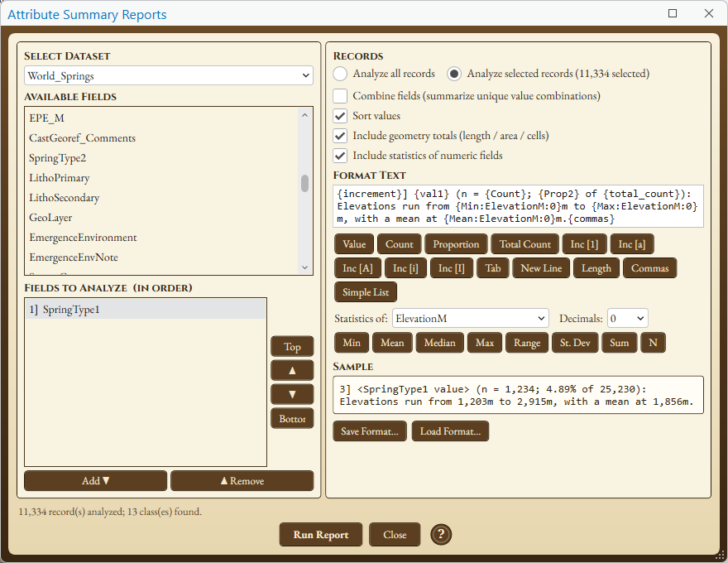
Task: Insert Range statistic
Action: [x=527, y=343]
